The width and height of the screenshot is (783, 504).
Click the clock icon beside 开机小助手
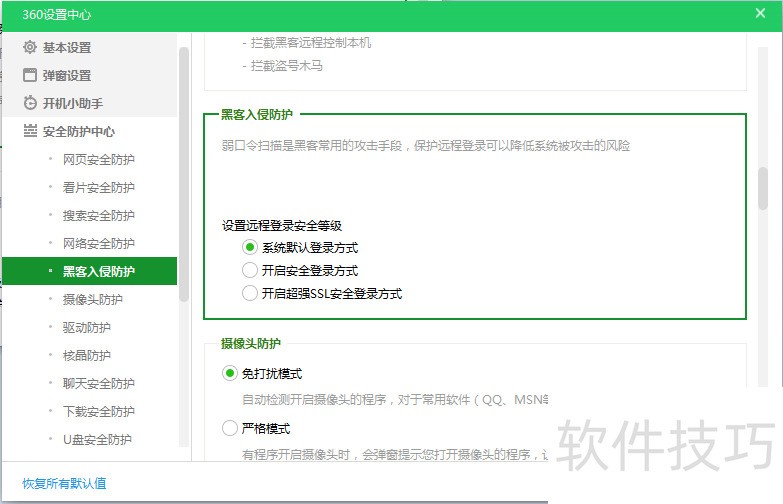coord(30,103)
